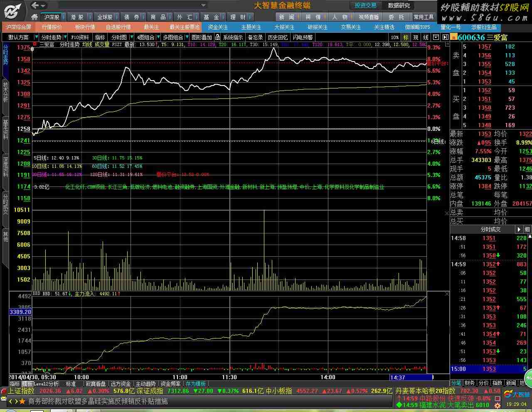Image resolution: width=532 pixels, height=412 pixels.
Task: Open the 投资交易 button
Action: pyautogui.click(x=366, y=5)
